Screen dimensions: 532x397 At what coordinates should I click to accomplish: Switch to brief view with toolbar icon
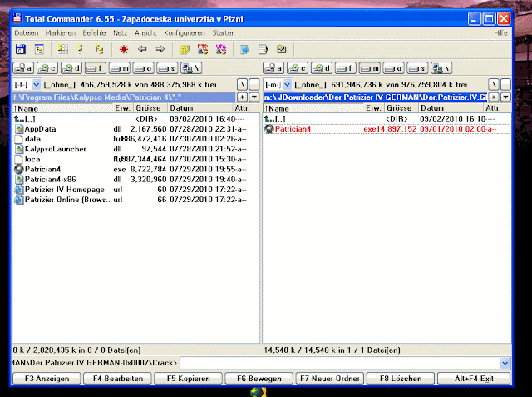(63, 50)
